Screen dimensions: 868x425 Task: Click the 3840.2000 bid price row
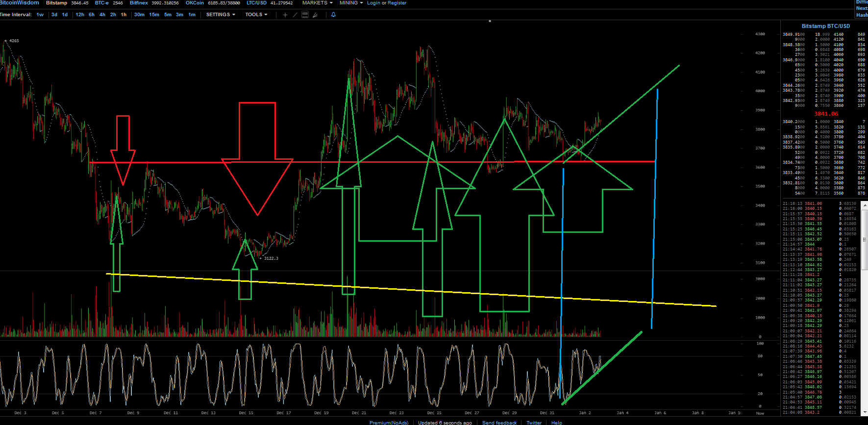[x=824, y=122]
